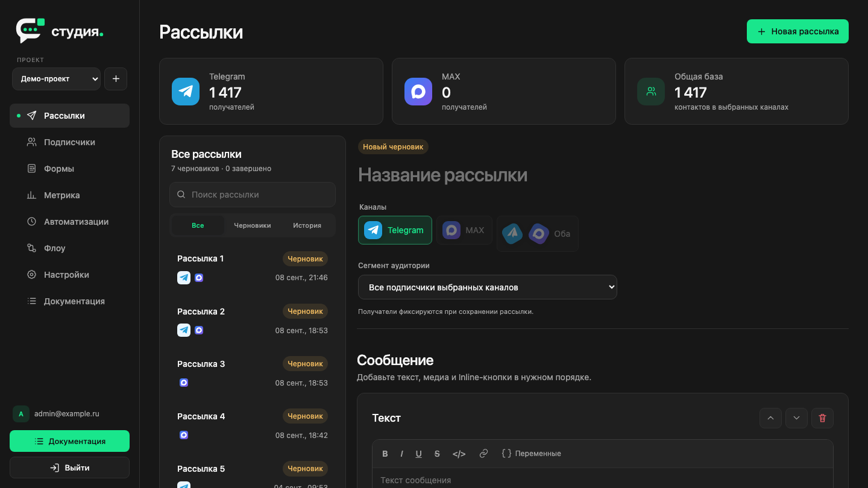
Task: Switch to the Все filter tab
Action: (x=198, y=225)
